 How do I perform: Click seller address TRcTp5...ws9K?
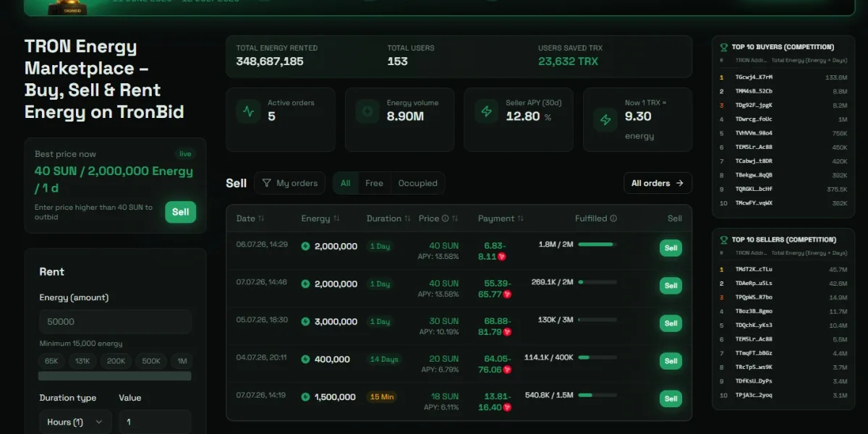754,367
